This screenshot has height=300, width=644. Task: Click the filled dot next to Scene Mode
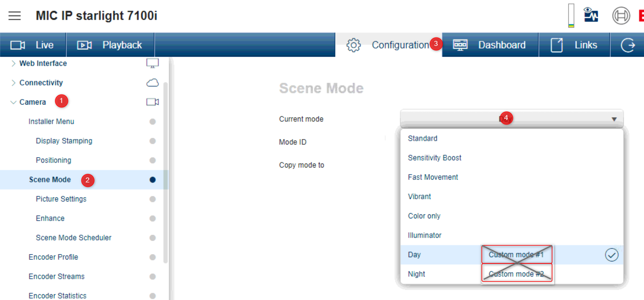(153, 180)
